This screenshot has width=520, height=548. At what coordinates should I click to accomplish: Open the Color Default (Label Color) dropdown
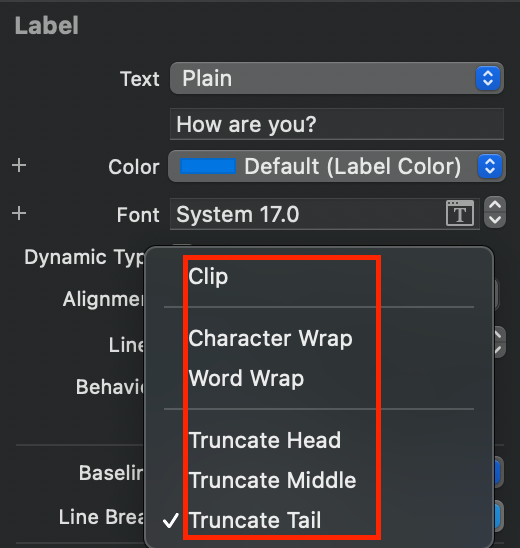tap(337, 166)
